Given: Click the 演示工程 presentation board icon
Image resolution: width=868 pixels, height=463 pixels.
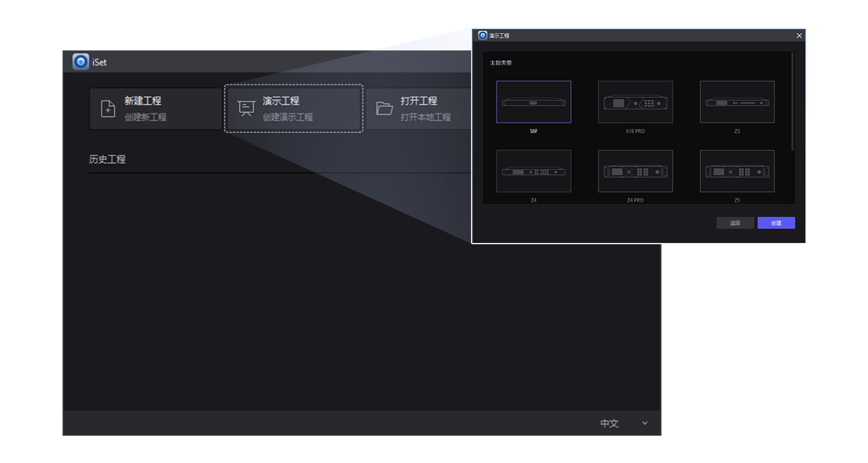Looking at the screenshot, I should click(x=246, y=109).
